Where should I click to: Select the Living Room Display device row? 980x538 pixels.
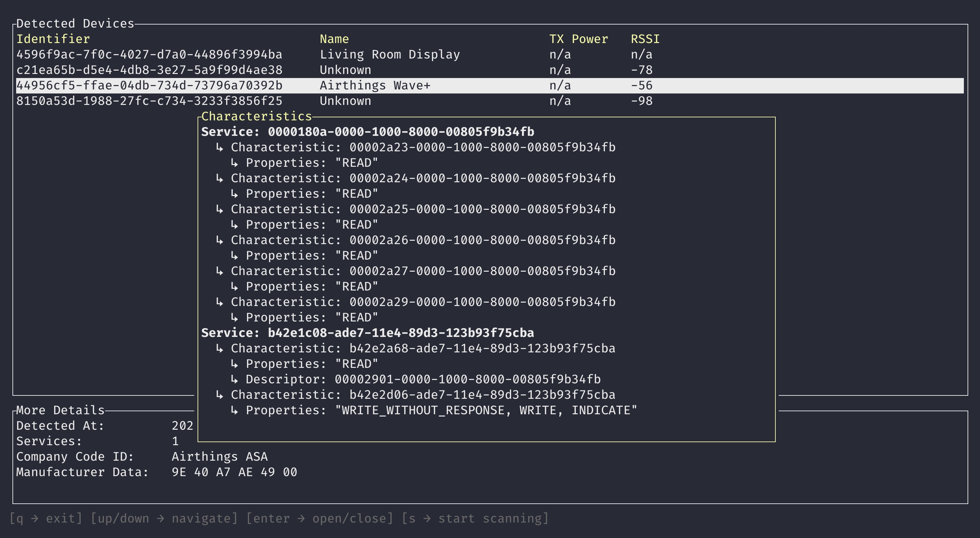click(390, 55)
